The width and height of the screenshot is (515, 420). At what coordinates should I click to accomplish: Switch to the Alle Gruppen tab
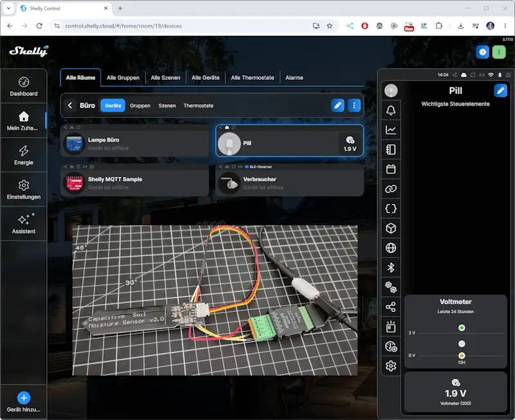tap(123, 78)
